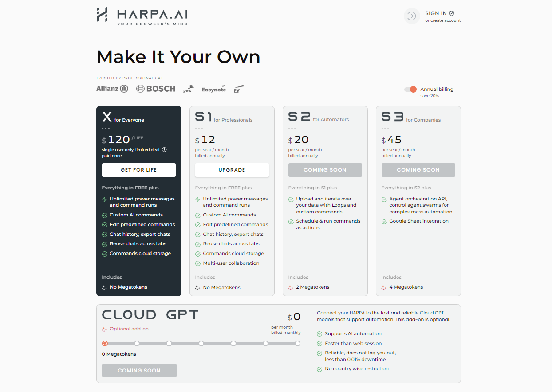Image resolution: width=552 pixels, height=392 pixels.
Task: Click the Allianz logo
Action: point(112,89)
